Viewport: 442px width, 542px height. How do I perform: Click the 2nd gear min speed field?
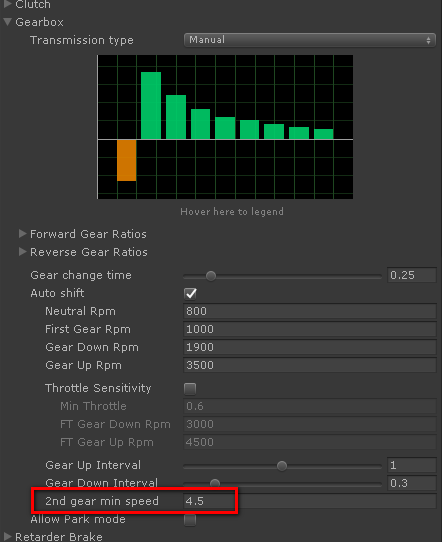coord(310,501)
